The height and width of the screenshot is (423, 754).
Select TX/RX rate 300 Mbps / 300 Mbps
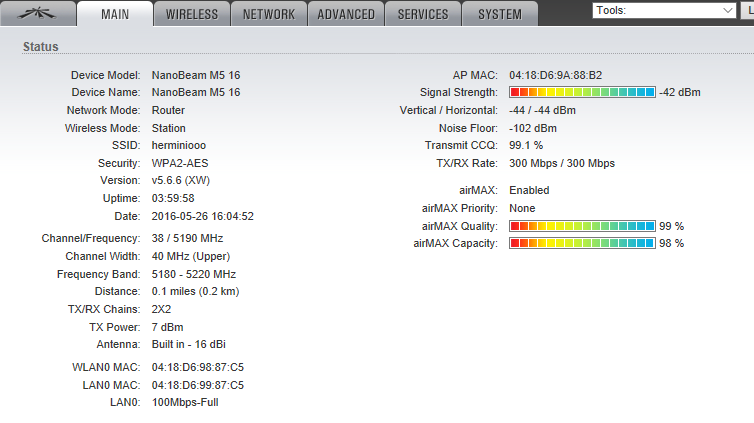tap(562, 163)
